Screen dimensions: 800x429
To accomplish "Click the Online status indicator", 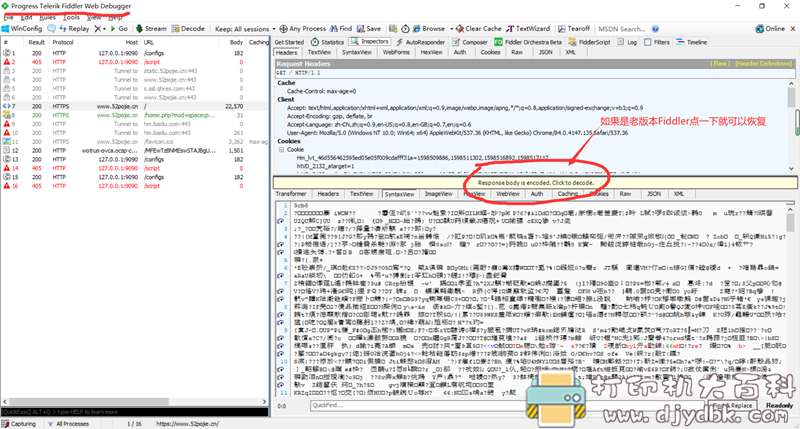I will [x=770, y=29].
